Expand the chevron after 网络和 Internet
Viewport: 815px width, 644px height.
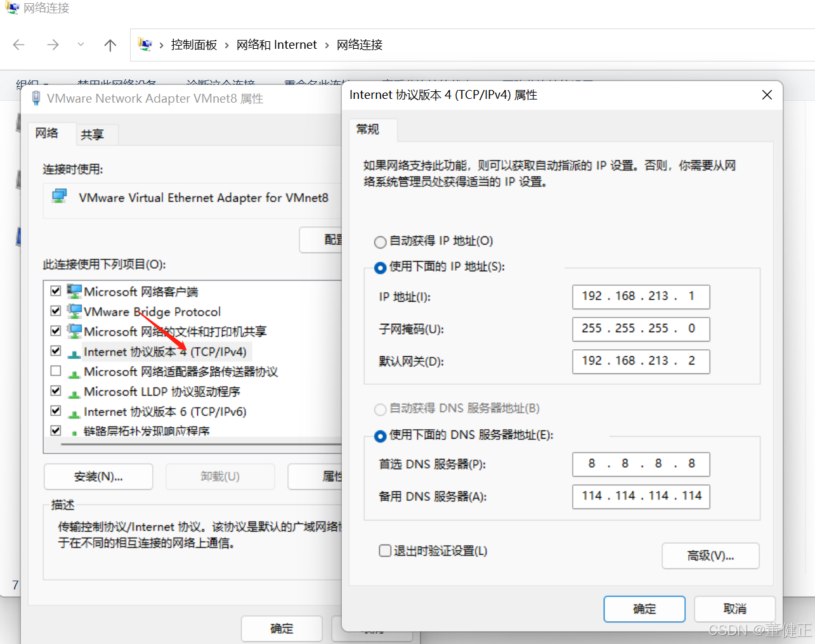pyautogui.click(x=327, y=45)
